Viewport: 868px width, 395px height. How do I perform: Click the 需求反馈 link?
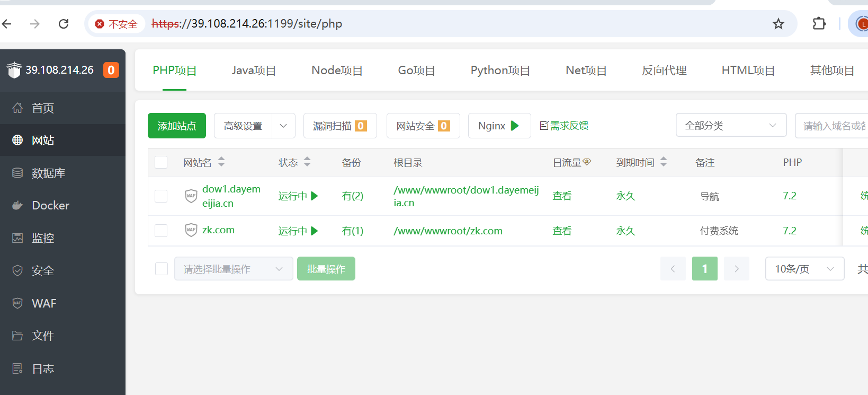pos(564,126)
